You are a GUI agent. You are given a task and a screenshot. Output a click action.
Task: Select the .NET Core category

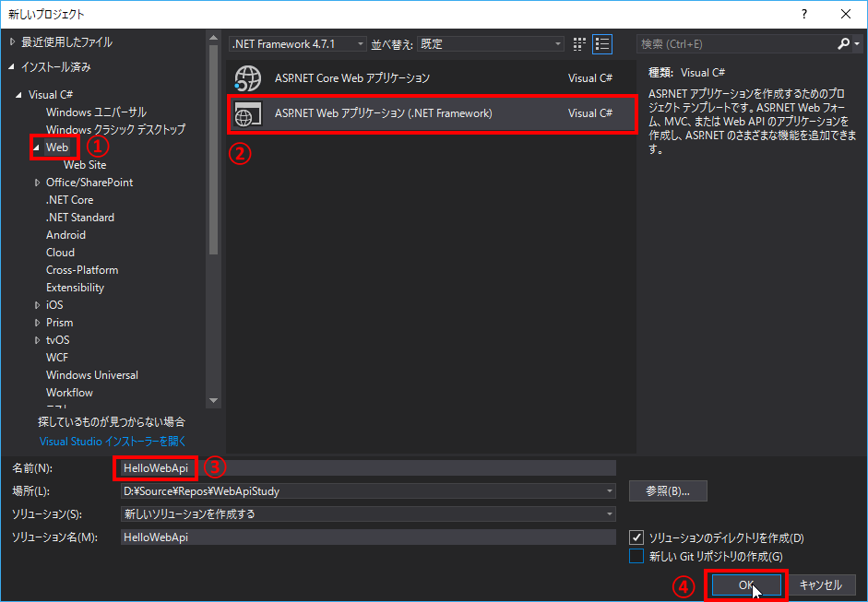pos(70,200)
